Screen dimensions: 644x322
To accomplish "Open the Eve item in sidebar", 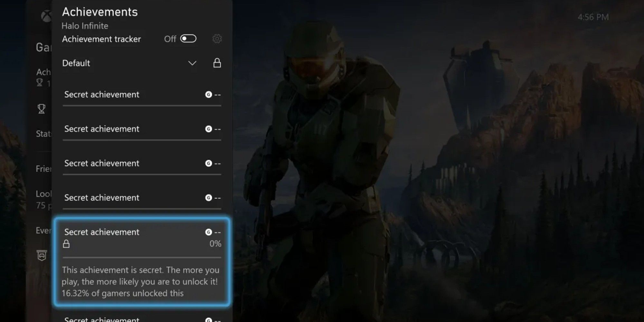I will (43, 230).
